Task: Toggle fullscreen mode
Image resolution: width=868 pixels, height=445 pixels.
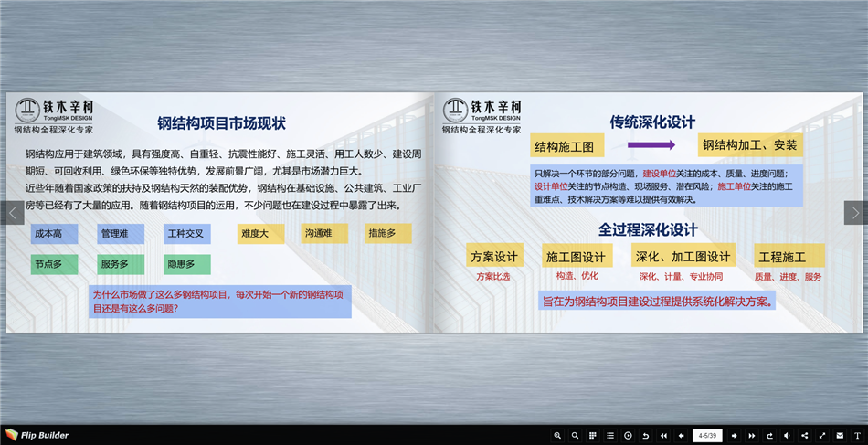Action: [x=822, y=436]
